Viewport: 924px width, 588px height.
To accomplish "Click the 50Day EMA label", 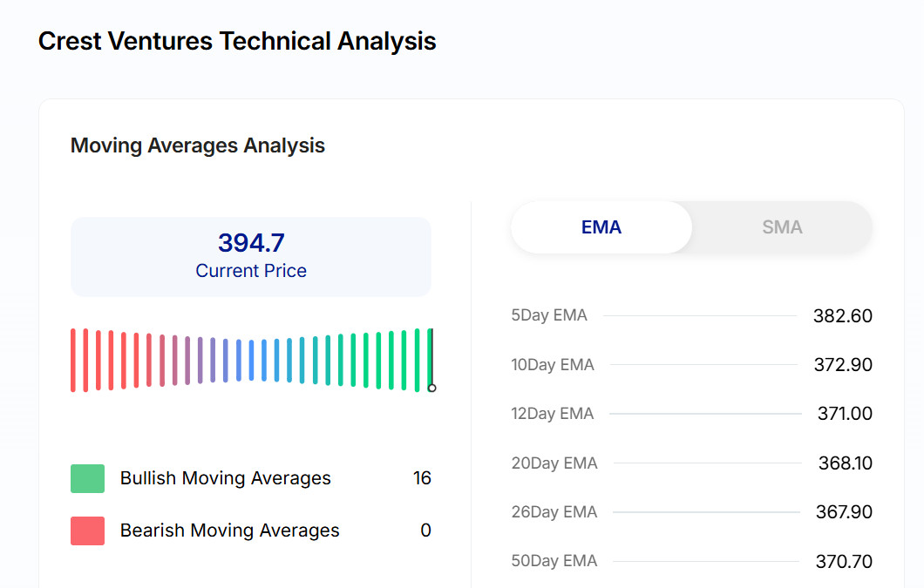I will [x=554, y=561].
